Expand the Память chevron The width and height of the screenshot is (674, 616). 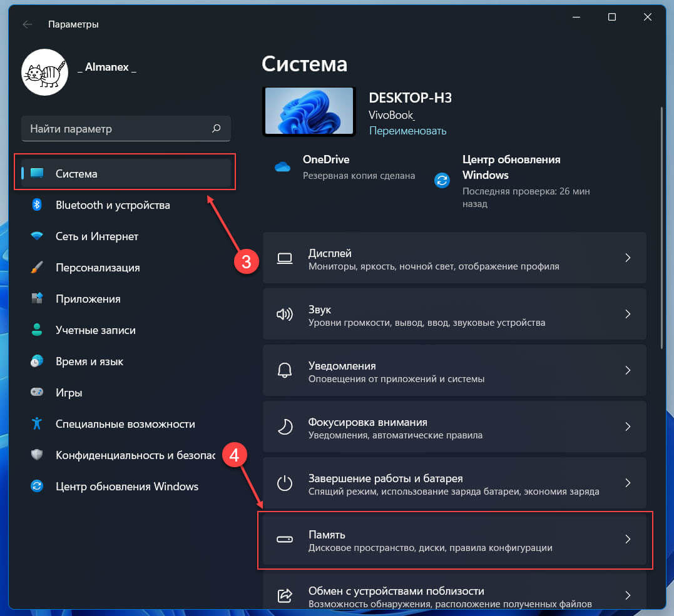628,539
